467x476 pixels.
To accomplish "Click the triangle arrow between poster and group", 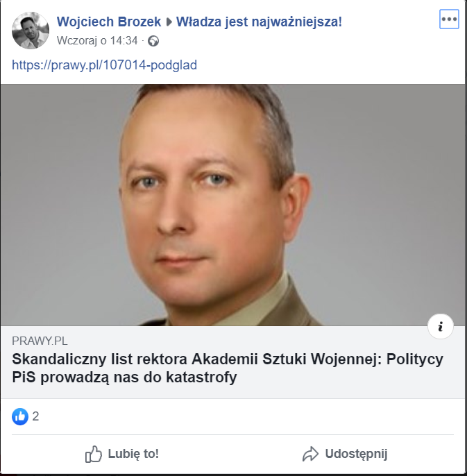I will coord(169,22).
